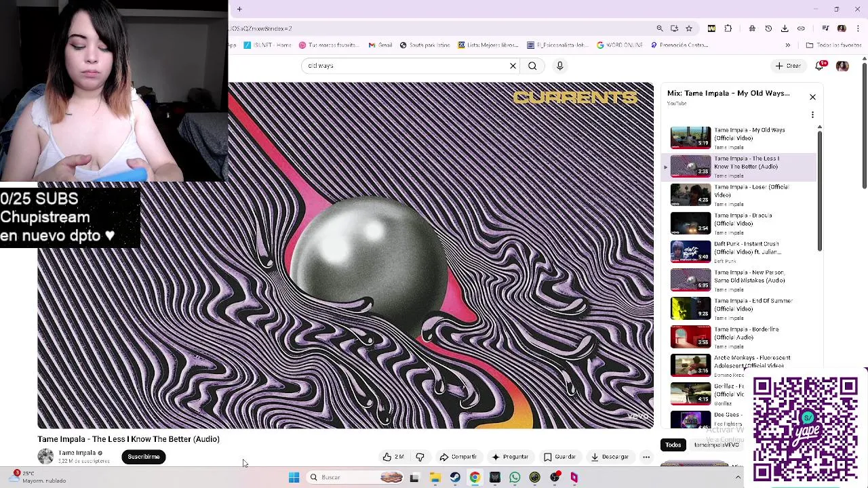Viewport: 868px width, 488px height.
Task: Click the Preguntar button
Action: 510,457
